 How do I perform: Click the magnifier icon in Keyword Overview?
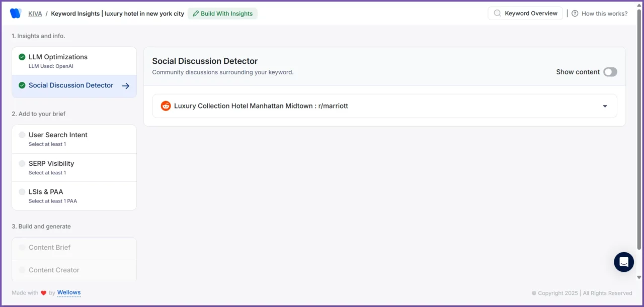point(498,13)
